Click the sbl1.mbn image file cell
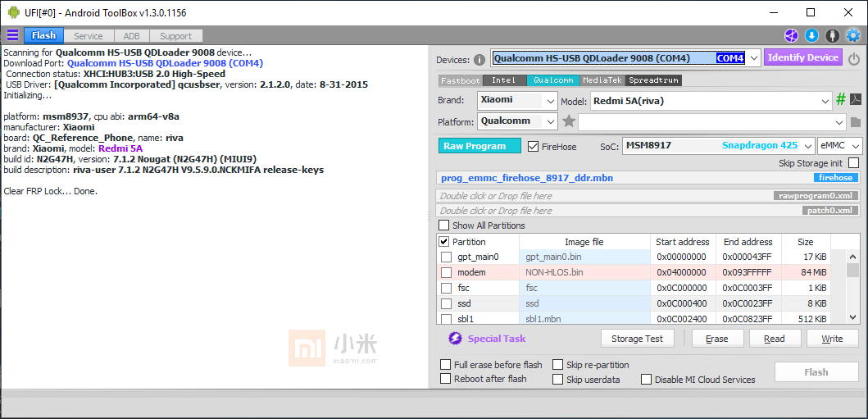This screenshot has height=419, width=868. click(x=584, y=319)
